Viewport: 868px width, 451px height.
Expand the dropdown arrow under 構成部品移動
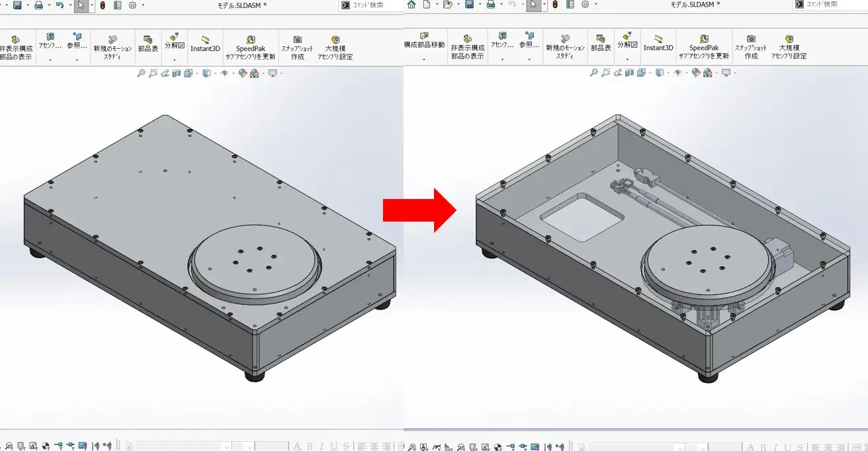point(424,60)
